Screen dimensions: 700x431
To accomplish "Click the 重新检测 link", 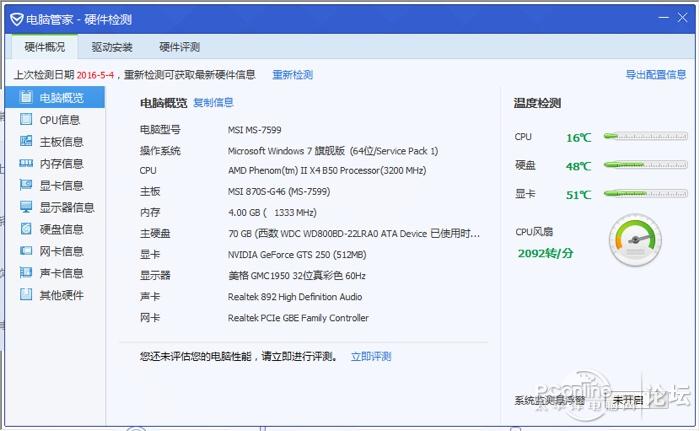I will click(x=293, y=75).
